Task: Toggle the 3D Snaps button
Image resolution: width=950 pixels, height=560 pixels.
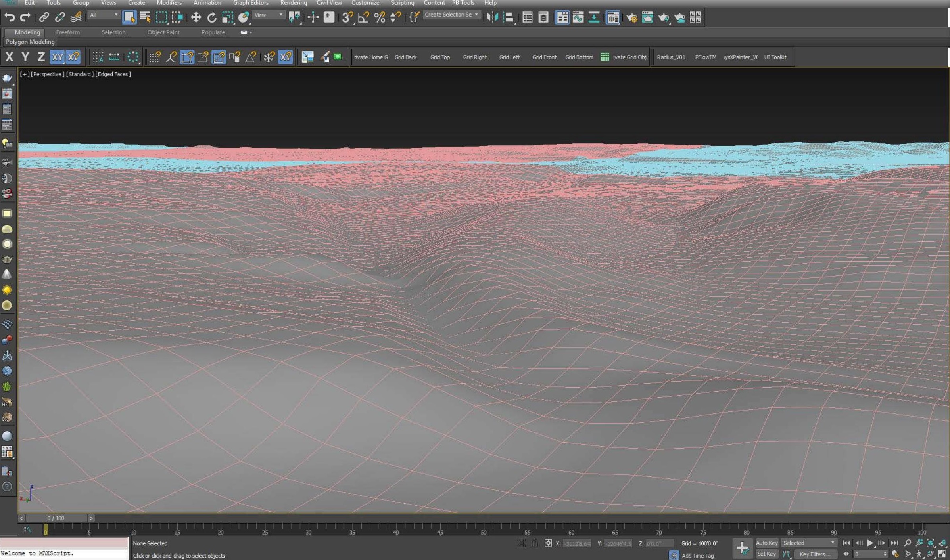Action: (347, 17)
